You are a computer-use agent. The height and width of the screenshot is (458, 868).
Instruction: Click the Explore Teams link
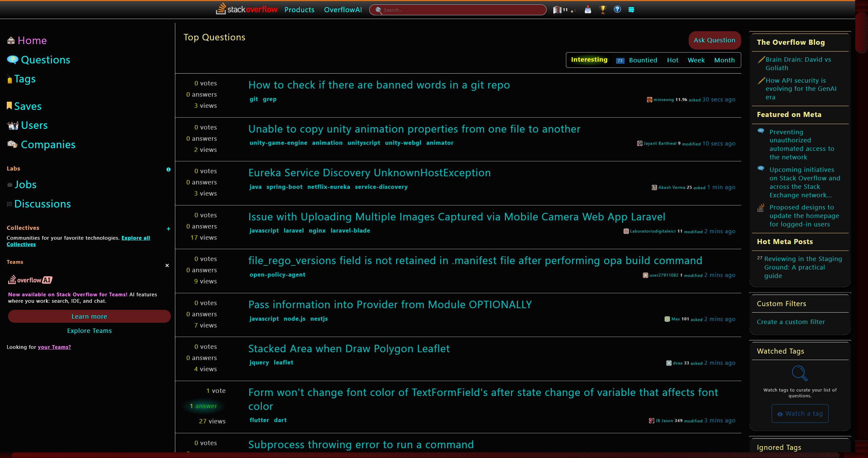coord(90,331)
